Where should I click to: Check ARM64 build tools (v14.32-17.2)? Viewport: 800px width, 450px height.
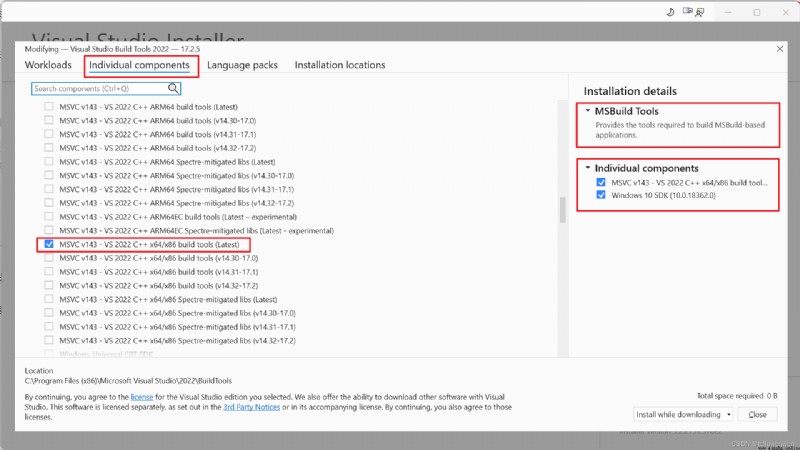48,148
